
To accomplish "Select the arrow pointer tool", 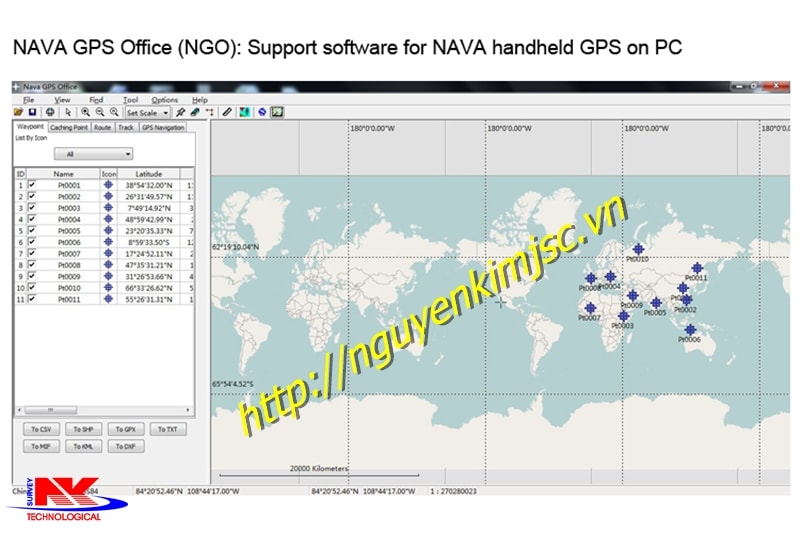I will 68,112.
